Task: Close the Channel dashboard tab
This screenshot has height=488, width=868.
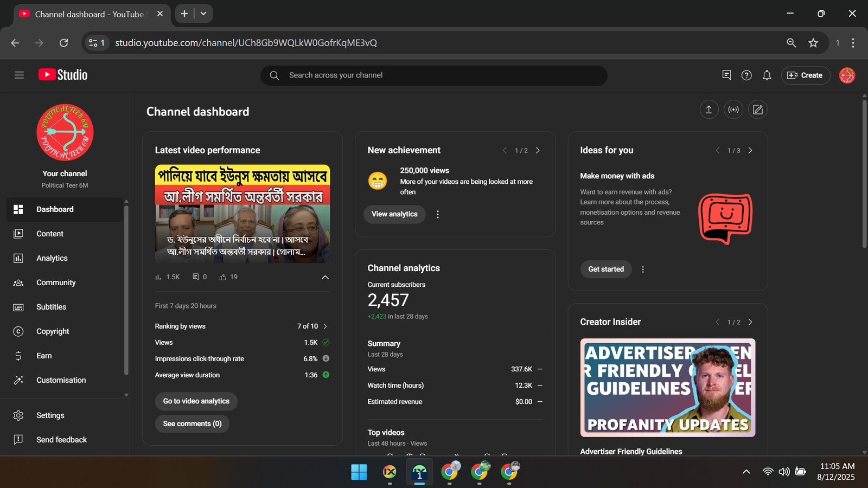Action: pyautogui.click(x=160, y=14)
